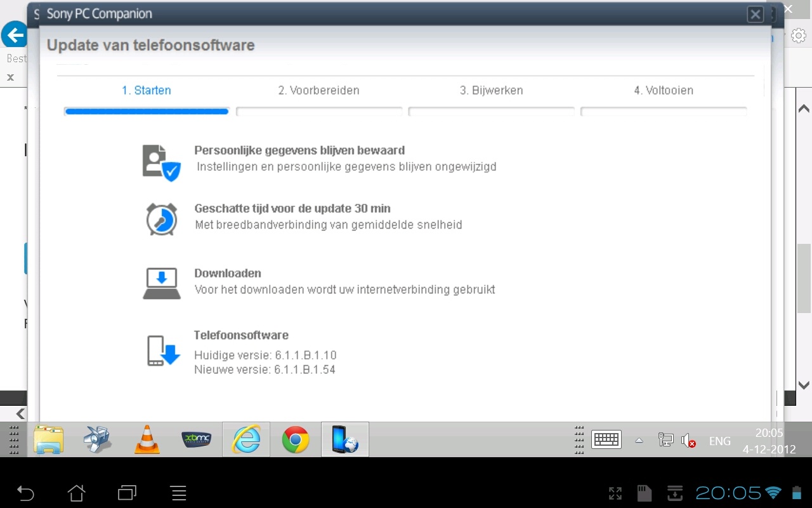The width and height of the screenshot is (812, 508).
Task: Click the 'Downloaden' heading text
Action: point(228,273)
